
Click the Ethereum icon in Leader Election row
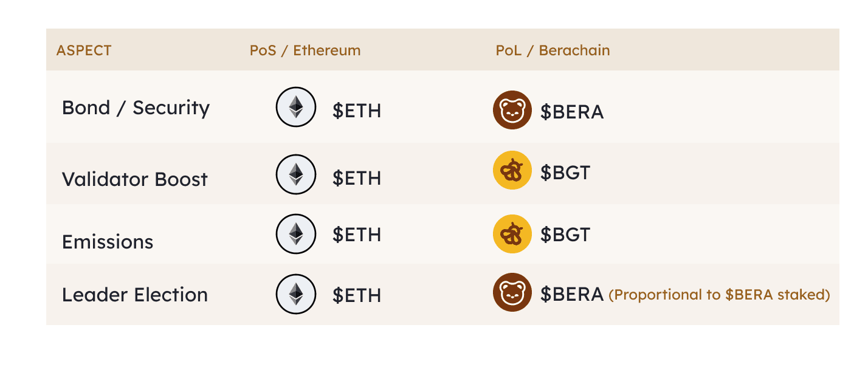pyautogui.click(x=296, y=294)
